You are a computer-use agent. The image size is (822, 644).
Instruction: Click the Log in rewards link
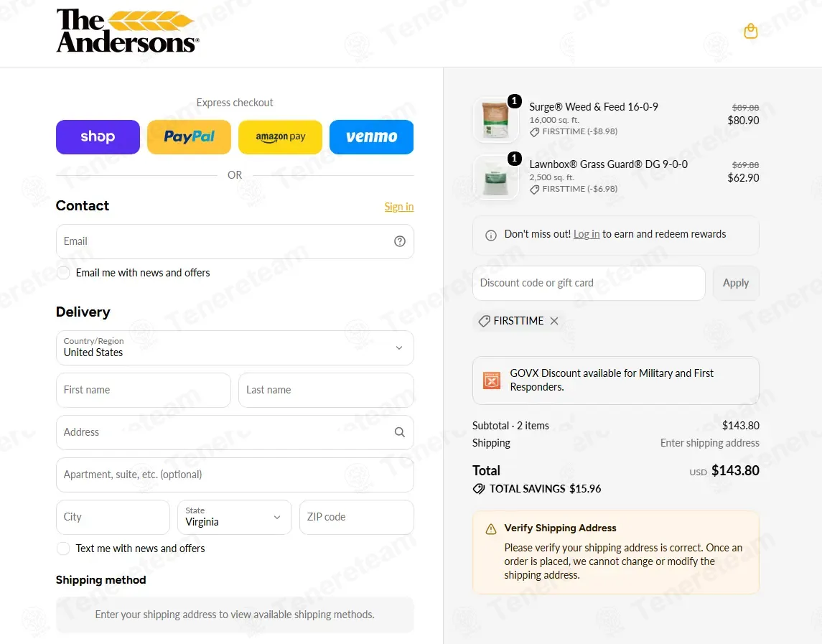tap(587, 234)
